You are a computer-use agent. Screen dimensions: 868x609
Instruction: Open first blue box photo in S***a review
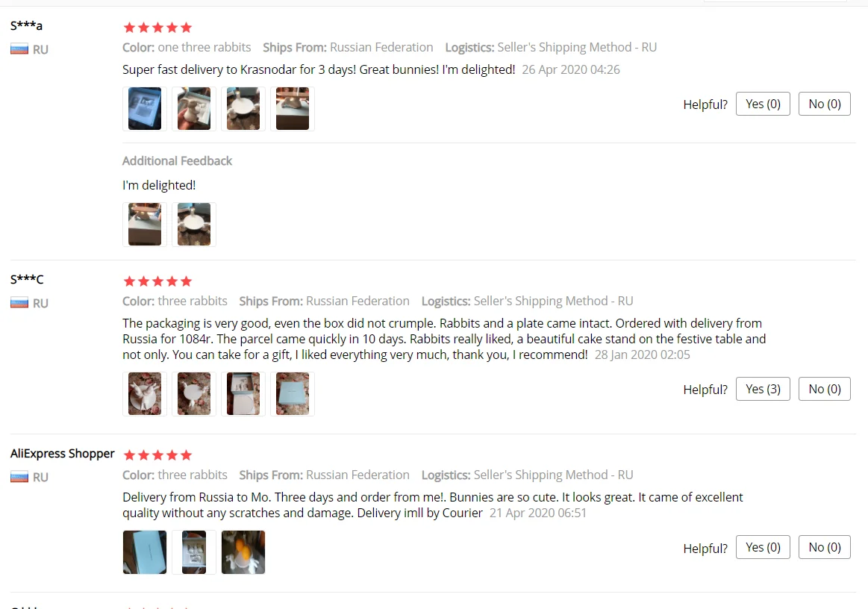click(145, 108)
